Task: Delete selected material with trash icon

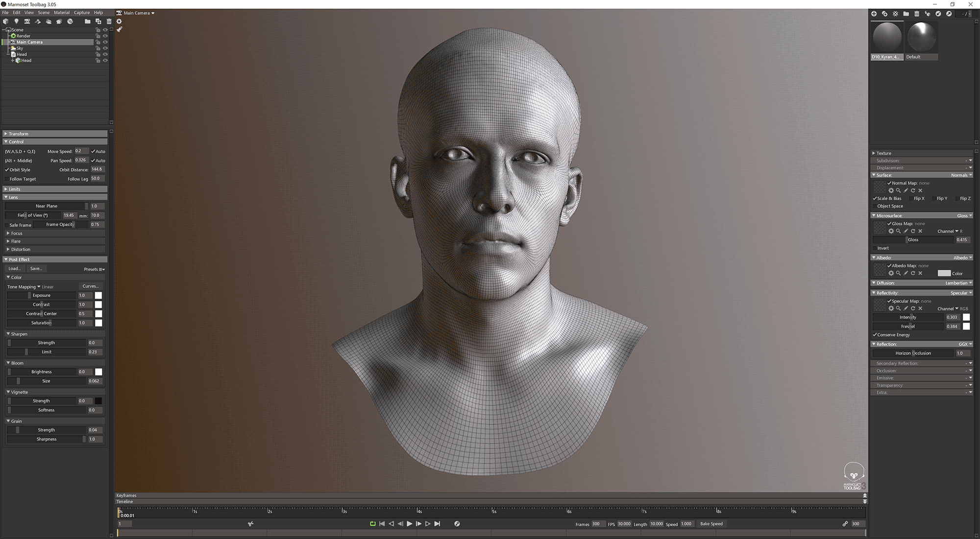Action: 917,14
